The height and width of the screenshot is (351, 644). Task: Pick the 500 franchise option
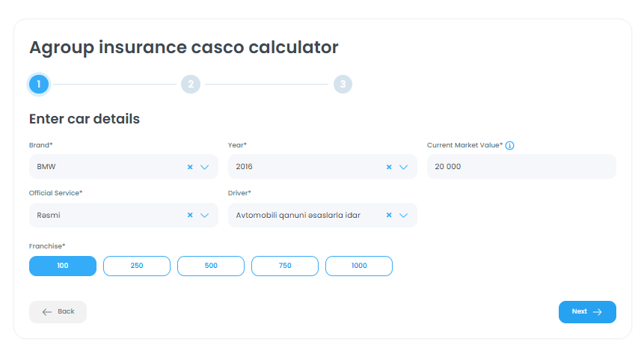[211, 266]
